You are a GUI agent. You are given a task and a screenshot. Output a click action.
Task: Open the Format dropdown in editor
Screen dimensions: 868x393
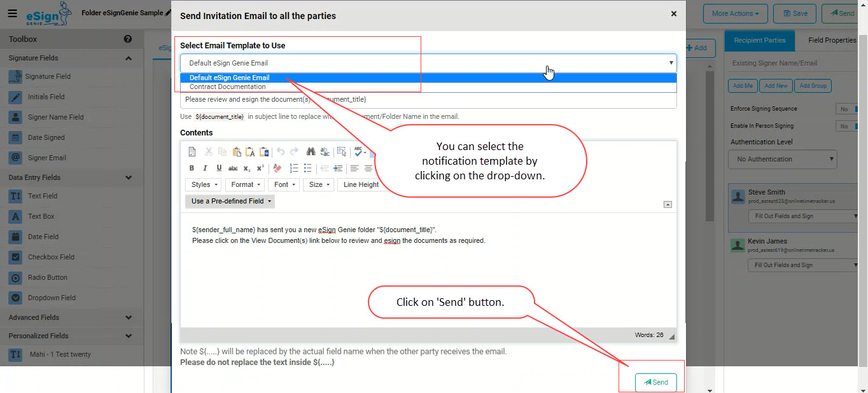point(245,184)
